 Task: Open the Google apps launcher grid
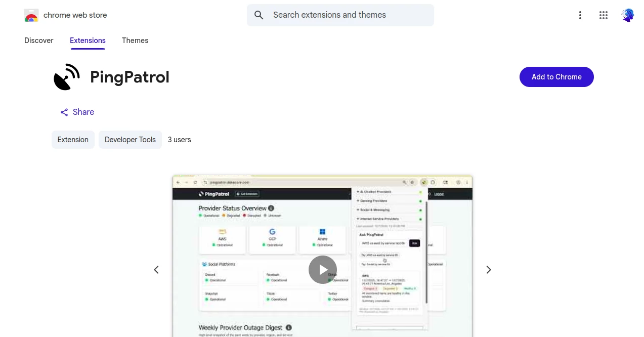[x=603, y=15]
